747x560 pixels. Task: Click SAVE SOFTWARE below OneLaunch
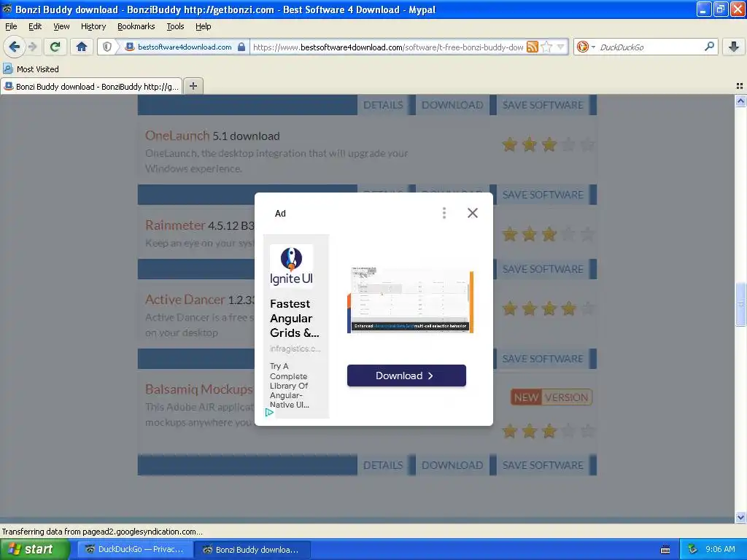(x=543, y=195)
